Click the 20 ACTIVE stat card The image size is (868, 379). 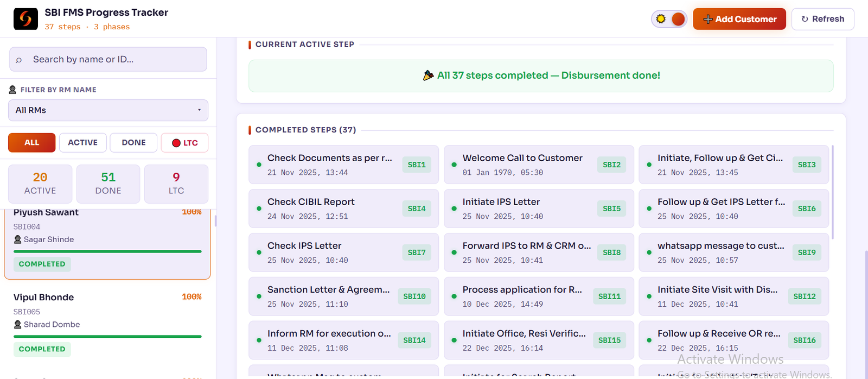pyautogui.click(x=40, y=184)
